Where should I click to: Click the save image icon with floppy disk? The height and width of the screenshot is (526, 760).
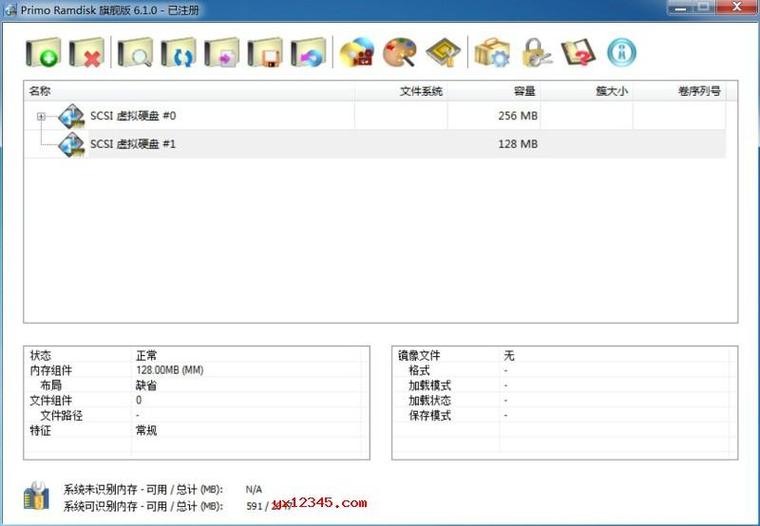coord(265,52)
